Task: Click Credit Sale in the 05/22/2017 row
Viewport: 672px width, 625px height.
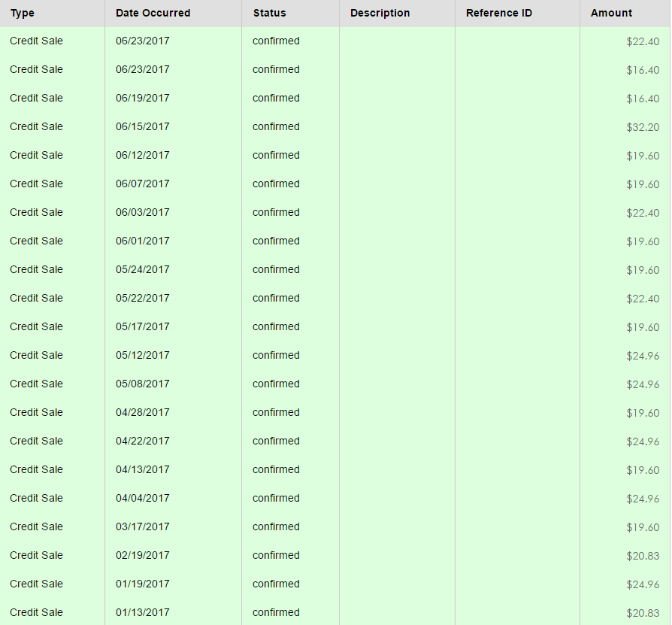Action: click(x=36, y=298)
